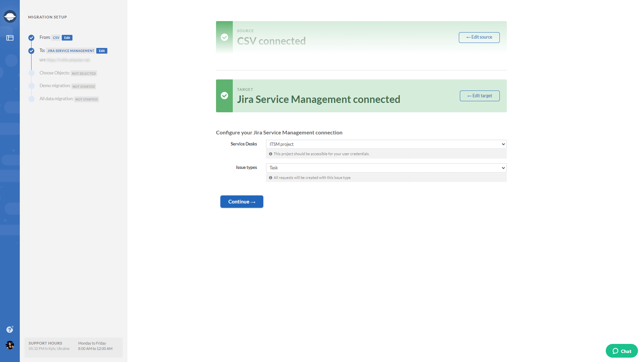Click the hint about accessible project credentials
644x362 pixels.
(x=321, y=154)
